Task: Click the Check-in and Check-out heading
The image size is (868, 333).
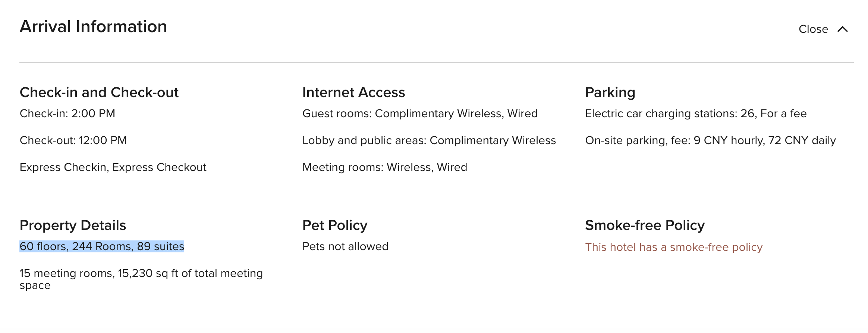Action: point(99,92)
